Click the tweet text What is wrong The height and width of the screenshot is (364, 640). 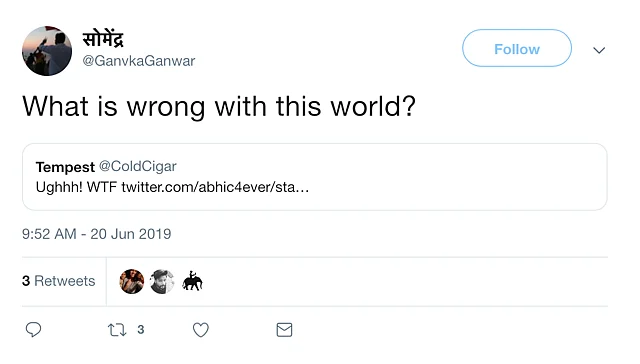pyautogui.click(x=219, y=106)
